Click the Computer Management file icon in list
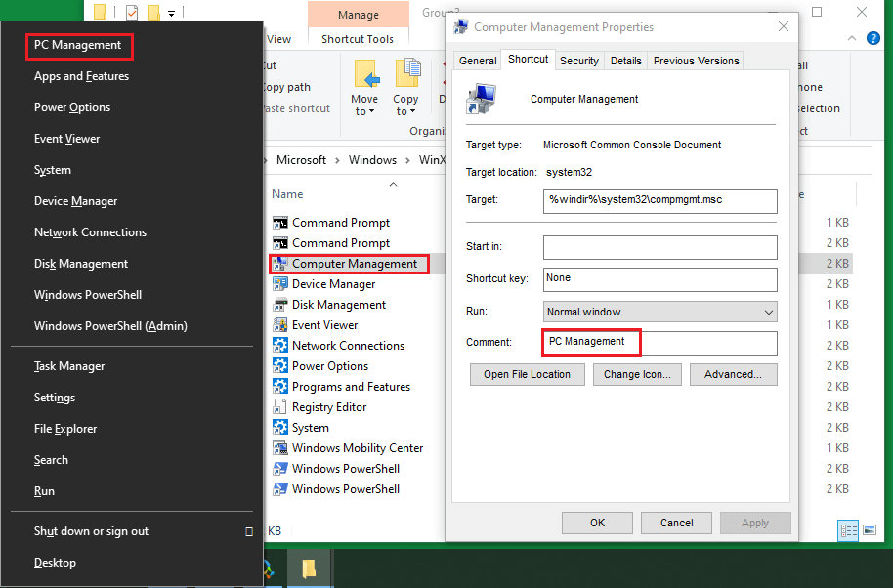 (x=280, y=264)
